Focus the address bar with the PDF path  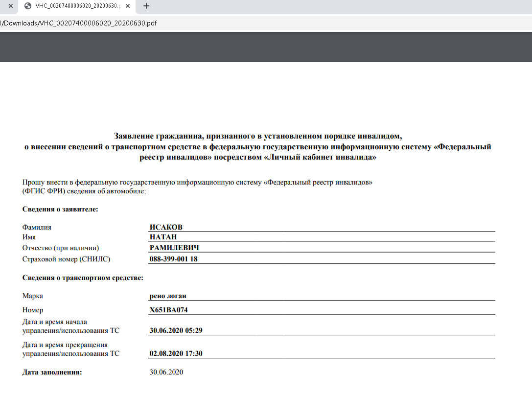click(x=266, y=23)
